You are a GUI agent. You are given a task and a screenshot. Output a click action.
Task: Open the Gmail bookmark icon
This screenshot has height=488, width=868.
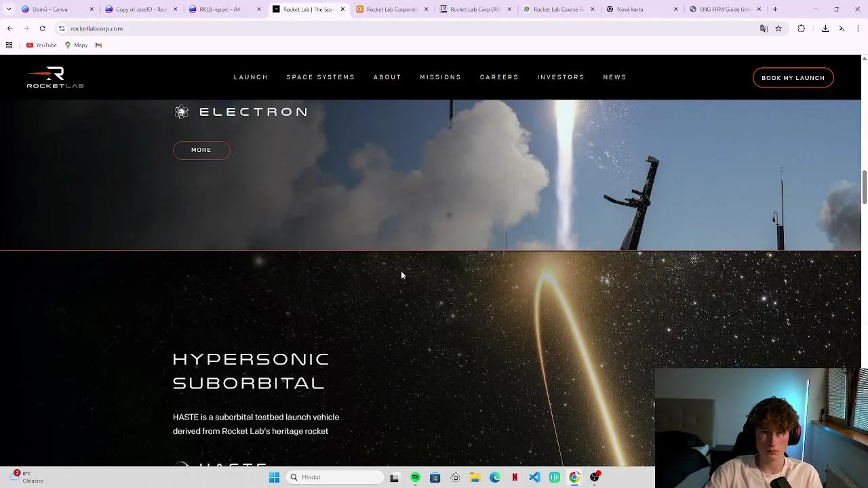coord(98,45)
